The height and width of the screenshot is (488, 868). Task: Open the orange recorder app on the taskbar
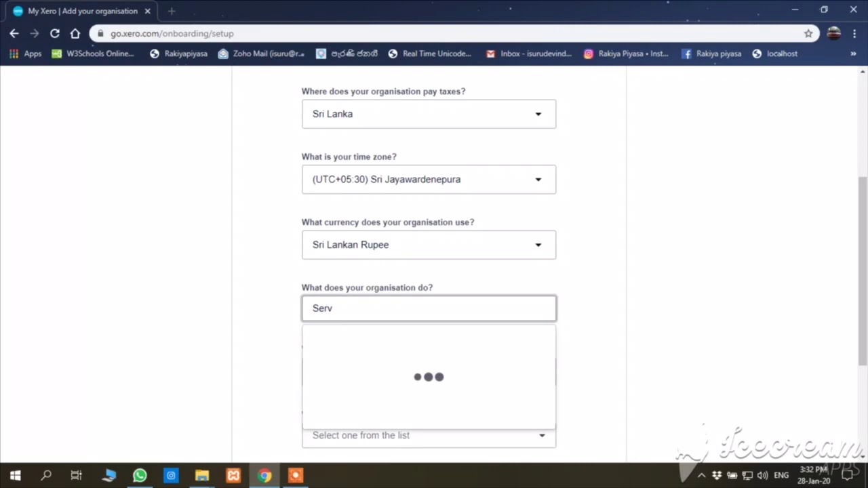pyautogui.click(x=296, y=475)
